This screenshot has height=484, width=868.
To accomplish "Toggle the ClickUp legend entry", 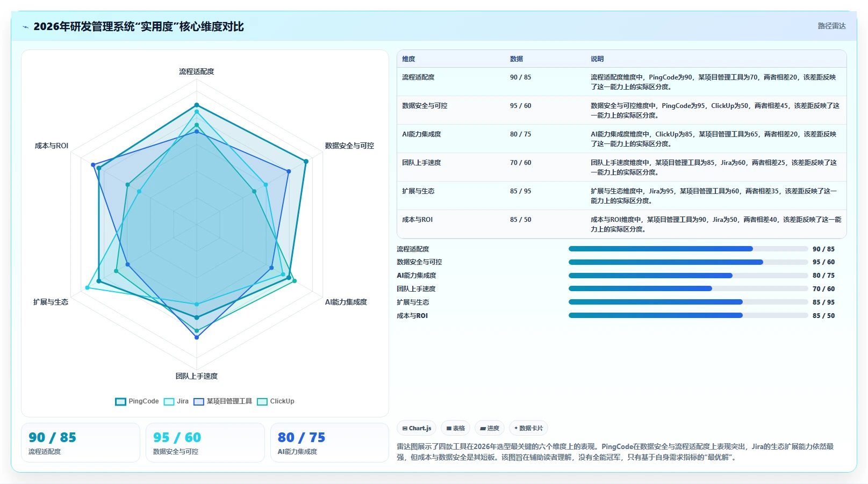I will [276, 401].
